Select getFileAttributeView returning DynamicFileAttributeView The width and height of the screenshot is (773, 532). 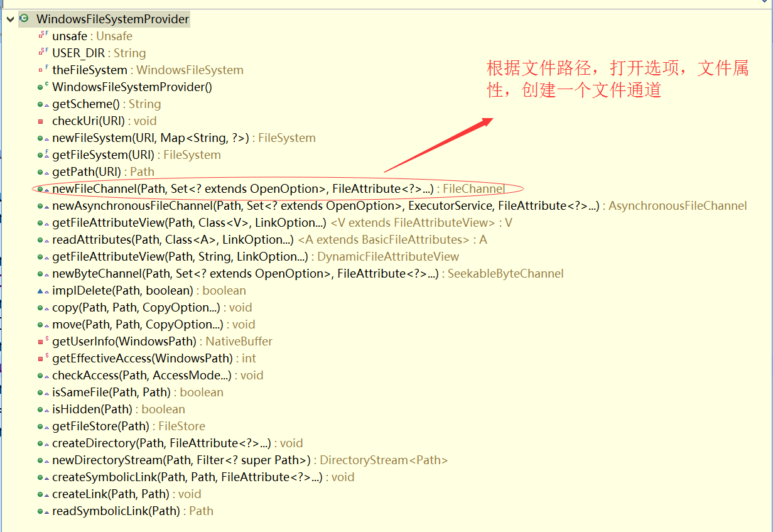(x=256, y=257)
